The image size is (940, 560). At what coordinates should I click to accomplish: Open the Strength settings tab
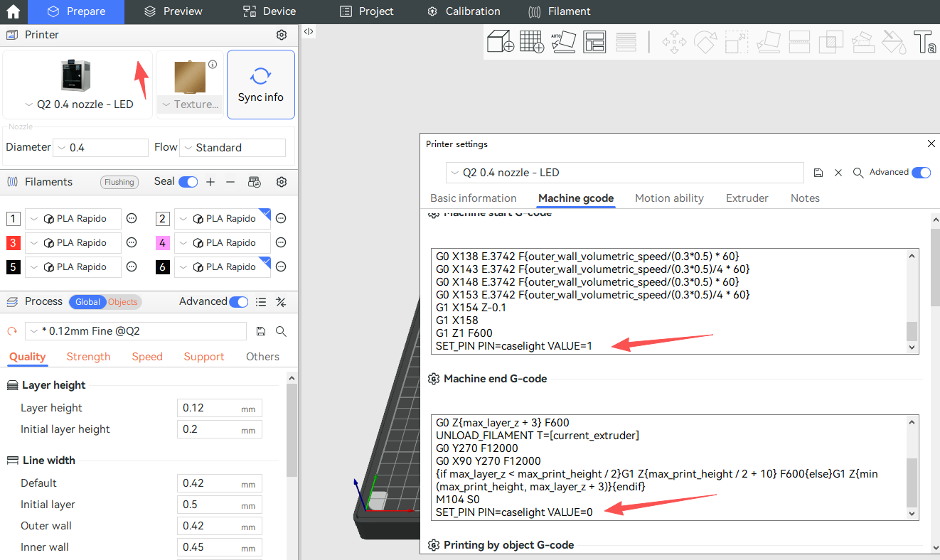(88, 357)
